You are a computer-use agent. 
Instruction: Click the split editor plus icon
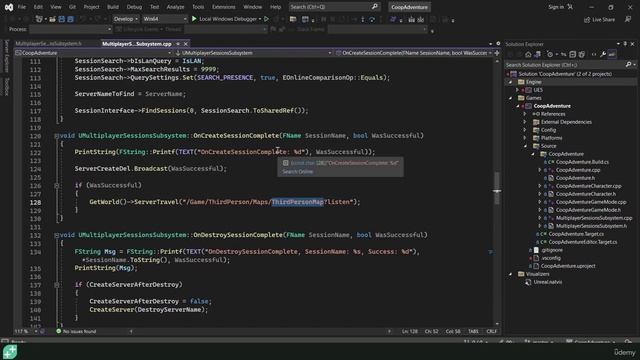click(497, 53)
